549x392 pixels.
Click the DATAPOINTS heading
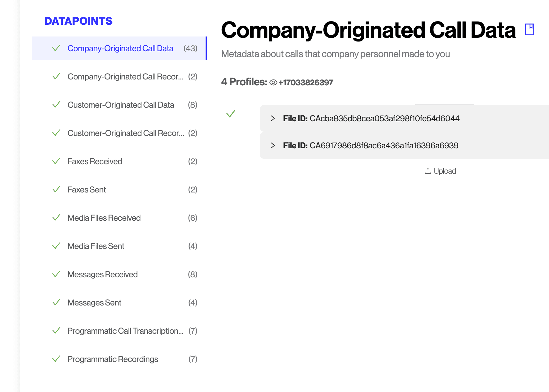78,21
